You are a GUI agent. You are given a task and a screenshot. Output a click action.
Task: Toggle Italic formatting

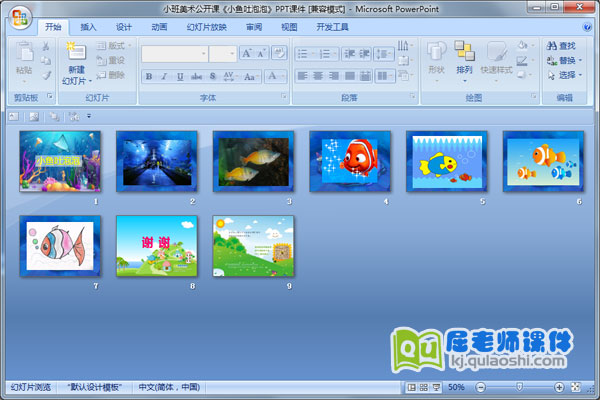coord(164,76)
